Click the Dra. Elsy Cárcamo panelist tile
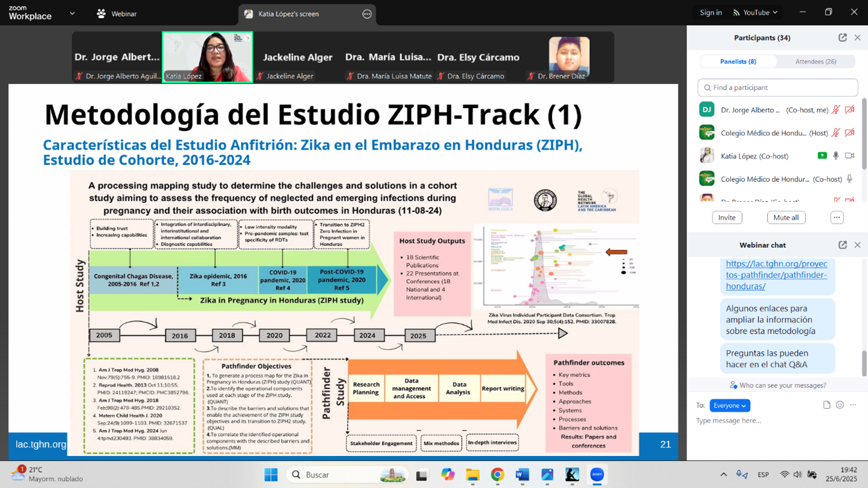 click(478, 57)
